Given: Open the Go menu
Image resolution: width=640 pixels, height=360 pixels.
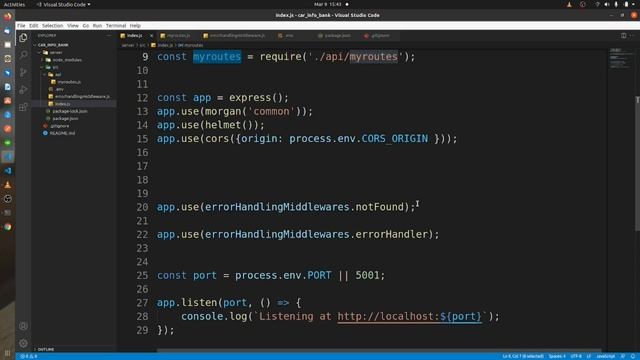Looking at the screenshot, I should point(86,25).
